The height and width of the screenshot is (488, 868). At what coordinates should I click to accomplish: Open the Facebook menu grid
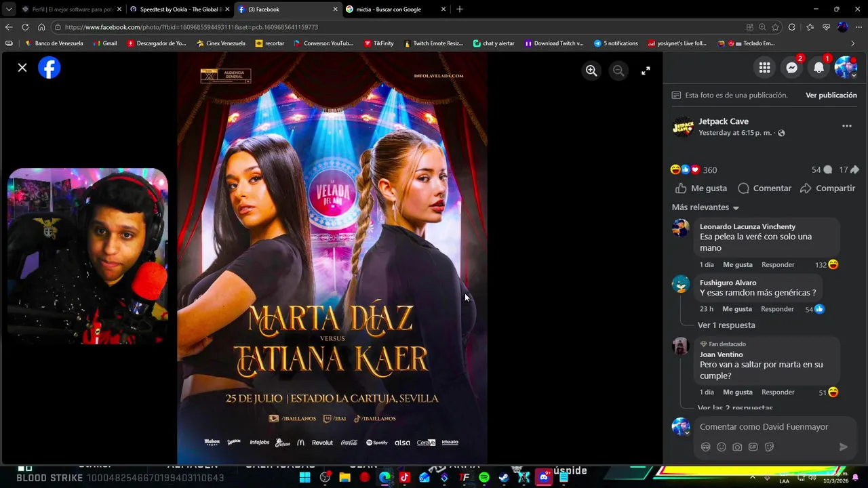(x=764, y=68)
